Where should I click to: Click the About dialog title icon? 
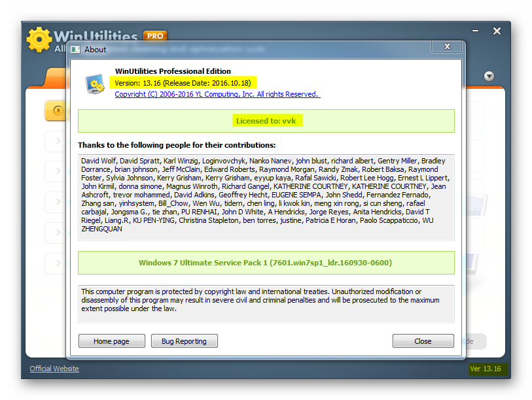click(75, 50)
